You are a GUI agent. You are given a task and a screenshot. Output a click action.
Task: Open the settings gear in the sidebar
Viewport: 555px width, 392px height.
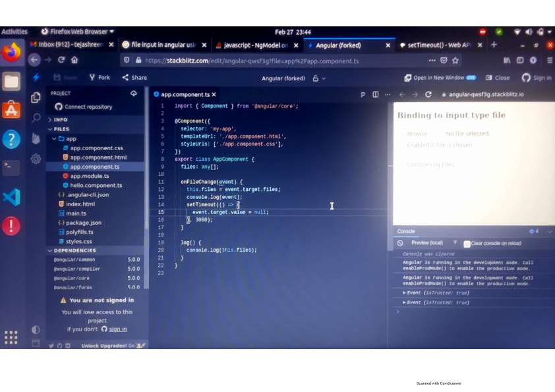coord(36,159)
